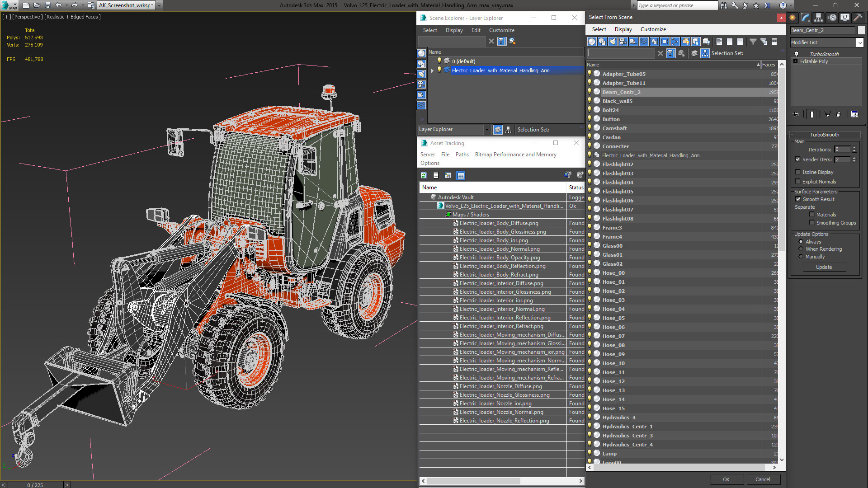The height and width of the screenshot is (488, 868).
Task: Open Layer Explorer dropdown in Scene Explorer
Action: (487, 130)
